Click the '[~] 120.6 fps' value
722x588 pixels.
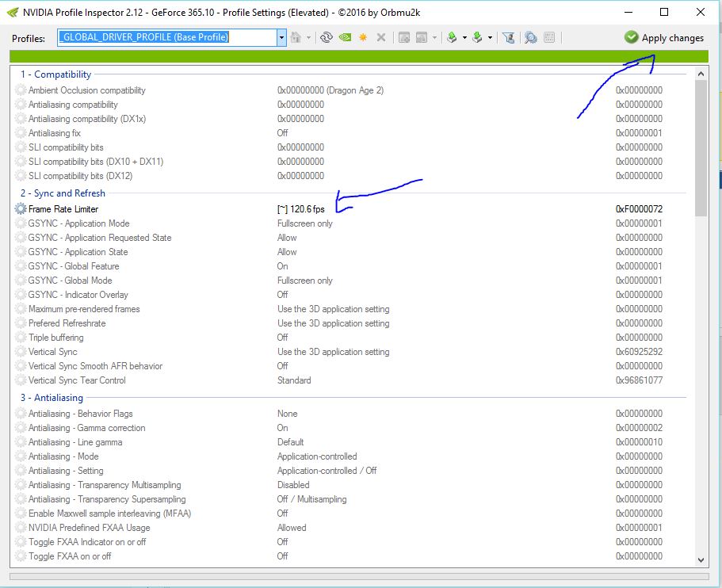tap(300, 209)
